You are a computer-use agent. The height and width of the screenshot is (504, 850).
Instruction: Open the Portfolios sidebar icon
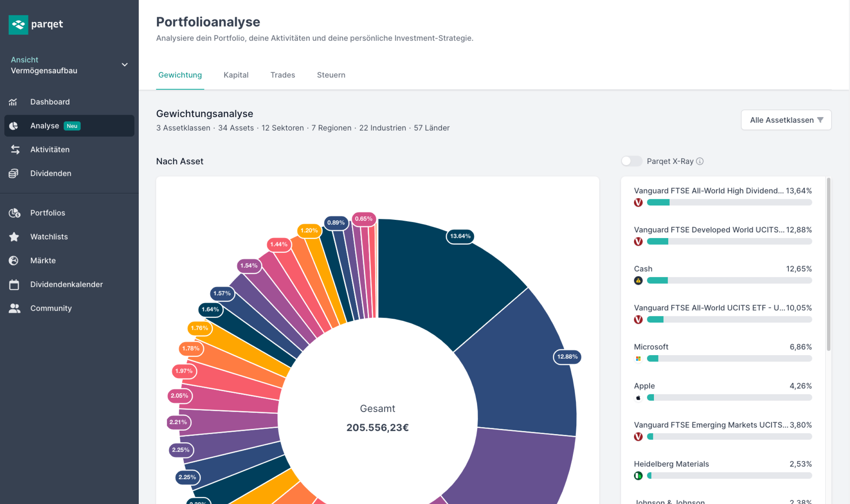tap(14, 213)
